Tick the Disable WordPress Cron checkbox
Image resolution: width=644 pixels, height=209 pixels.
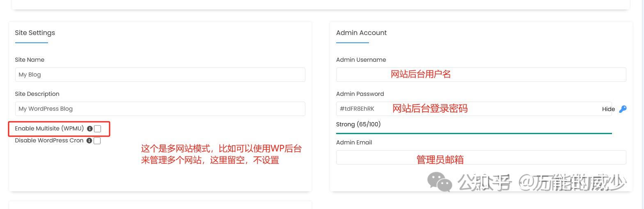point(97,141)
